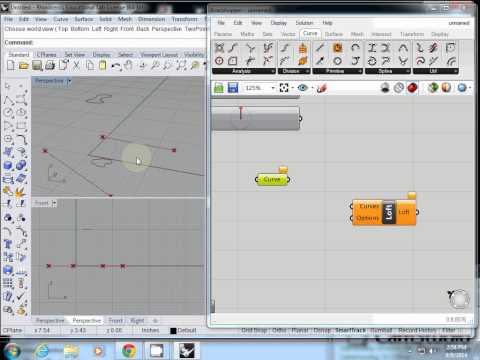Click the New file icon in Rhino toolbar
Image resolution: width=480 pixels, height=360 pixels.
tap(11, 65)
